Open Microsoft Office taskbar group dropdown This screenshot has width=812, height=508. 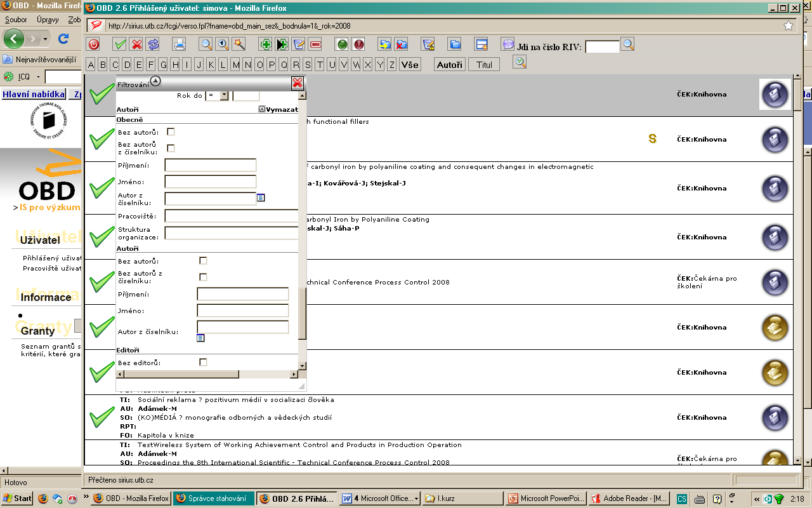click(417, 498)
